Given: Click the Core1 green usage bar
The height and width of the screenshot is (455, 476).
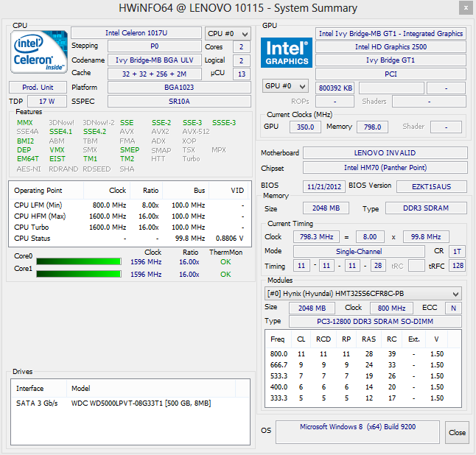Looking at the screenshot, I should (79, 275).
